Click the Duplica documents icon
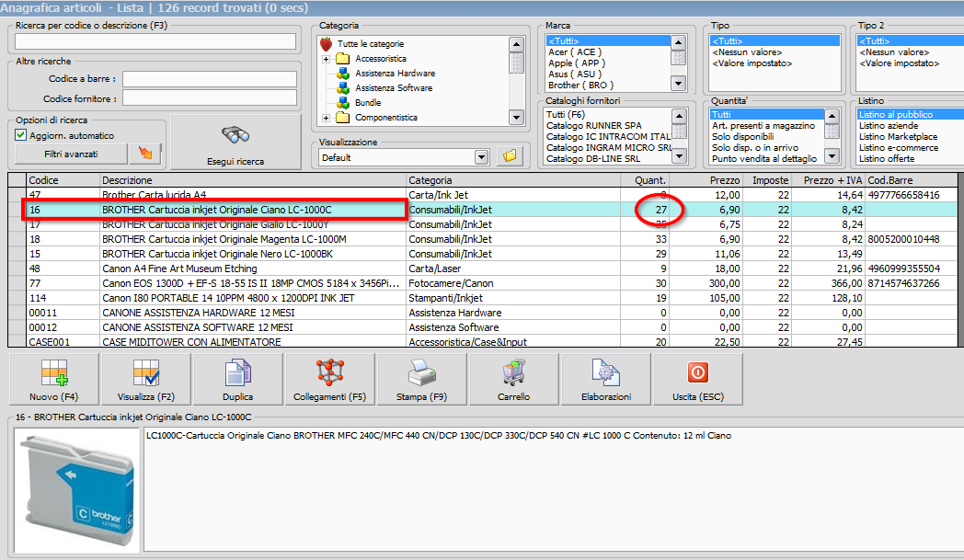The width and height of the screenshot is (964, 560). (x=238, y=373)
